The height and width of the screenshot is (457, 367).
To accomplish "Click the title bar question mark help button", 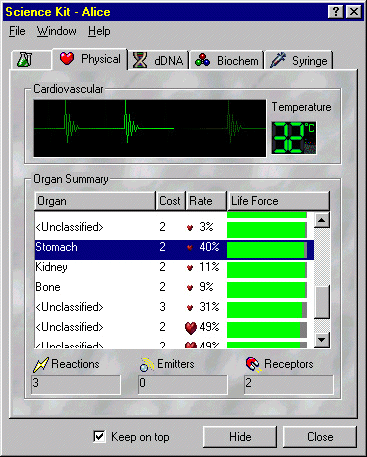I will 336,12.
